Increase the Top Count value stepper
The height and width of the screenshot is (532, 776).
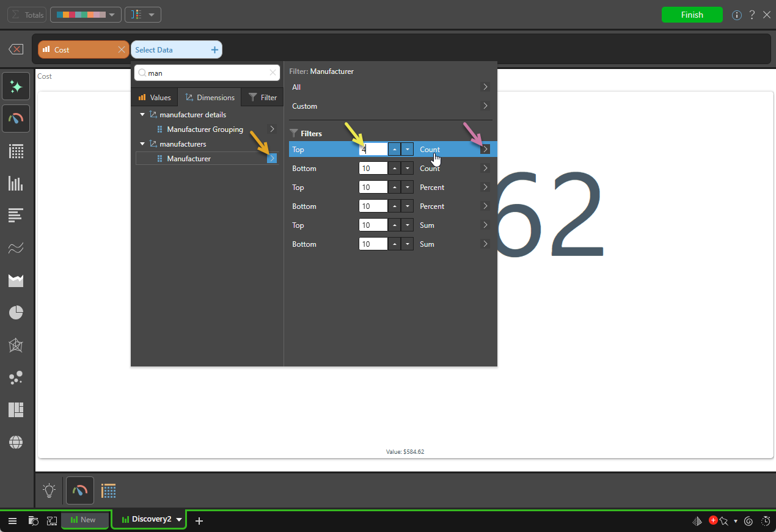point(395,150)
